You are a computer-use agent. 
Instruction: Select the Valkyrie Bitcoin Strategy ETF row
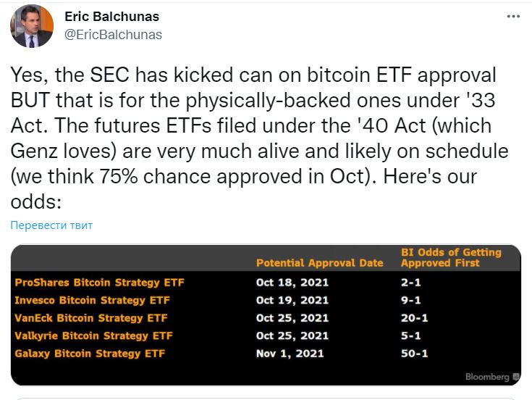[x=93, y=336]
